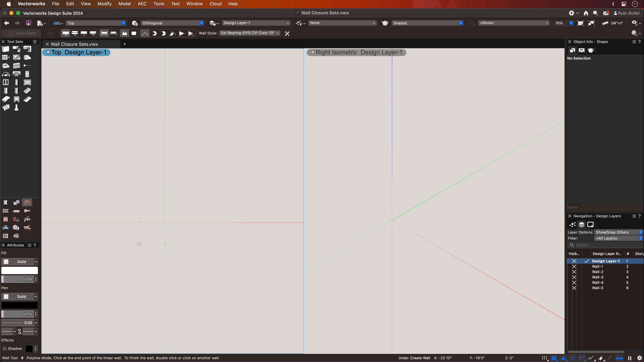Image resolution: width=644 pixels, height=362 pixels.
Task: Click the search magnifier in title bar
Action: pyautogui.click(x=596, y=13)
